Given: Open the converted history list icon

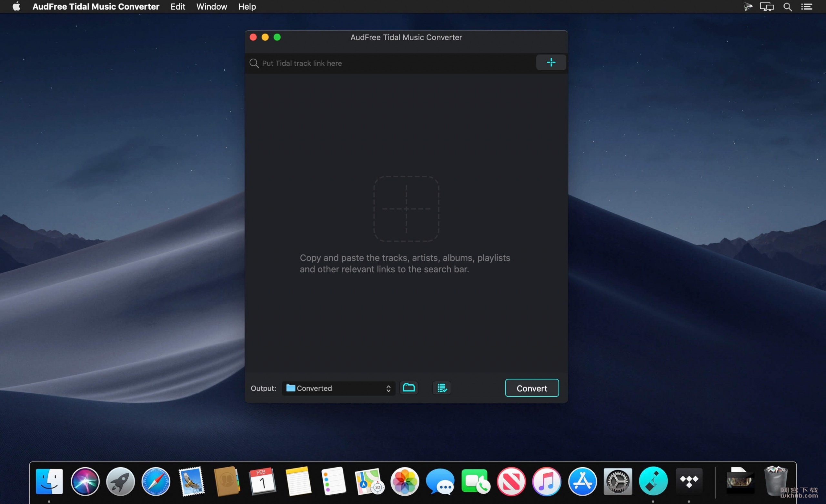Looking at the screenshot, I should tap(442, 388).
